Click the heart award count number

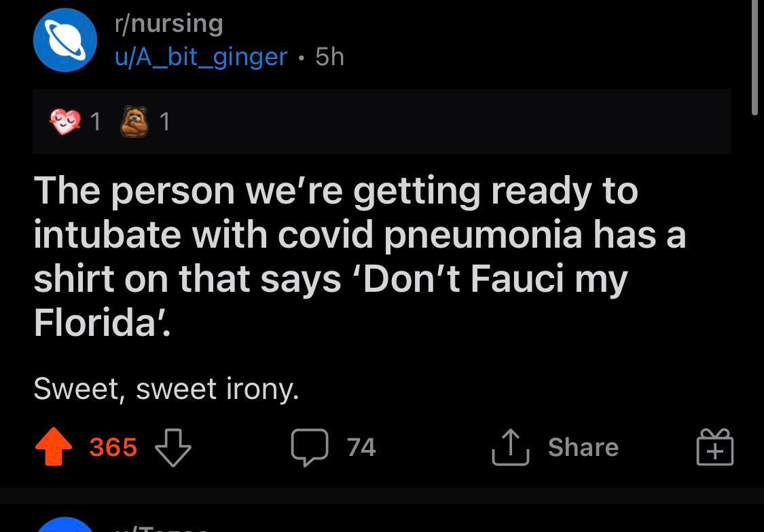(x=95, y=122)
